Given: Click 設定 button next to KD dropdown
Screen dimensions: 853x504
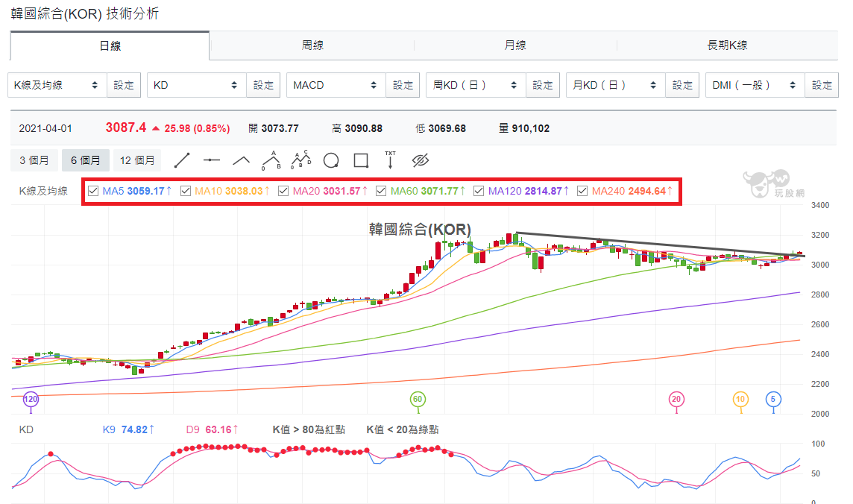Looking at the screenshot, I should point(263,85).
